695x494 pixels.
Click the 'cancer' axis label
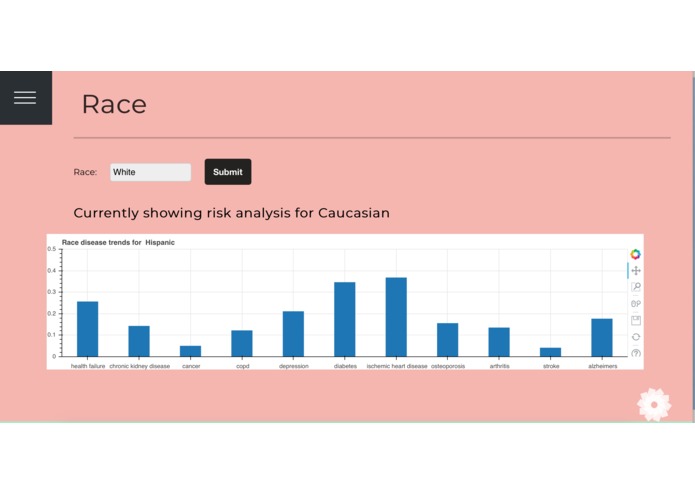[191, 366]
